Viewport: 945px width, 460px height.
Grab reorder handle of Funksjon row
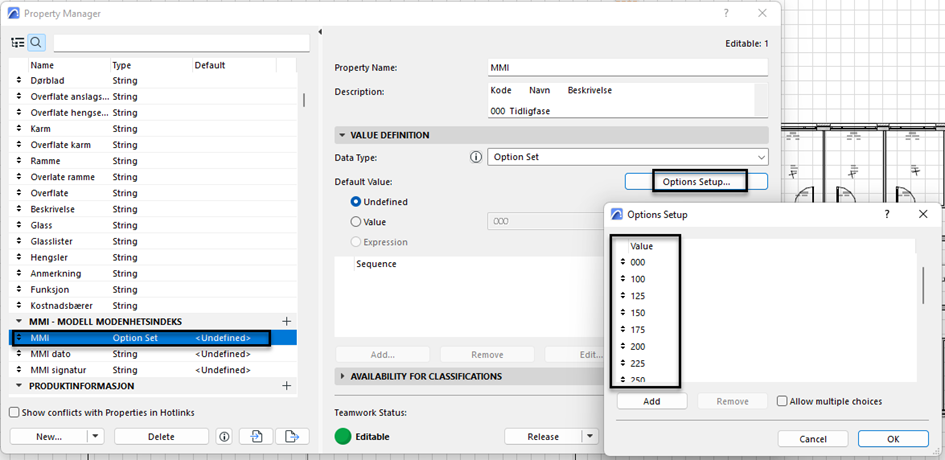pos(18,289)
